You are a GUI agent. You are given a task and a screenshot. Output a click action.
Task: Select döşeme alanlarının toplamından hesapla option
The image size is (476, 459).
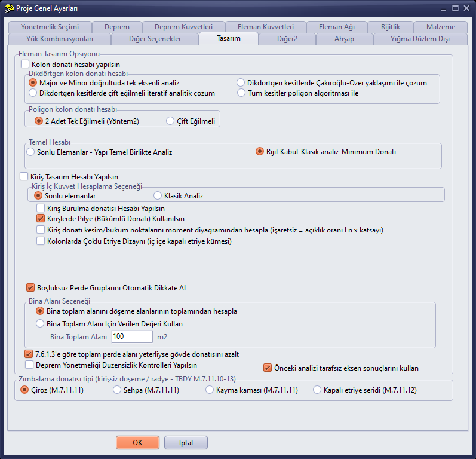pyautogui.click(x=40, y=311)
